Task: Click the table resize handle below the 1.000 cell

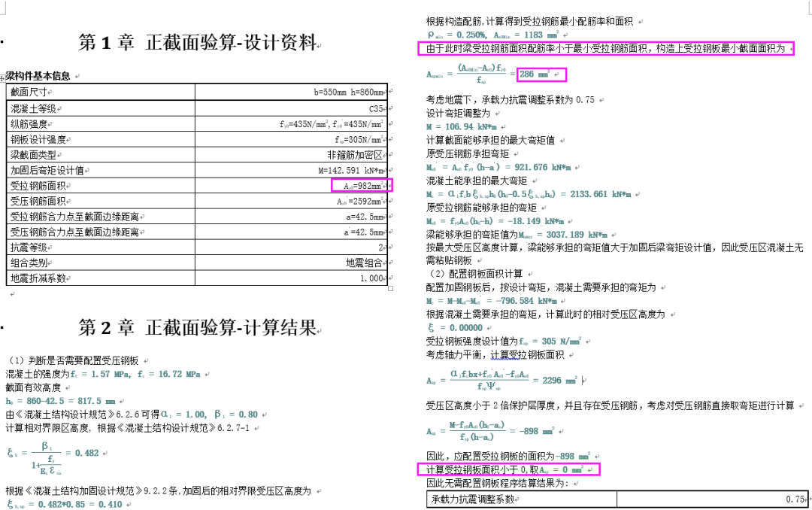Action: (390, 289)
